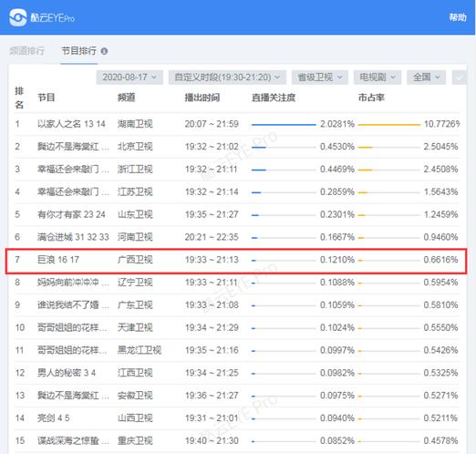This screenshot has height=454, width=476.
Task: Select the 节目排行 tab
Action: tap(79, 51)
